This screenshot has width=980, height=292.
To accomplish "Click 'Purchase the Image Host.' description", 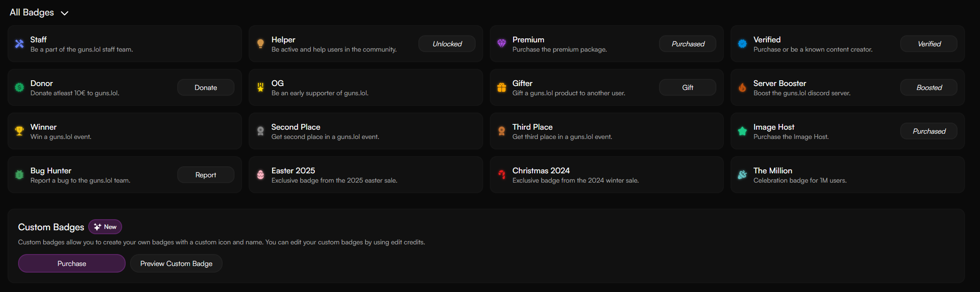I will [x=791, y=137].
